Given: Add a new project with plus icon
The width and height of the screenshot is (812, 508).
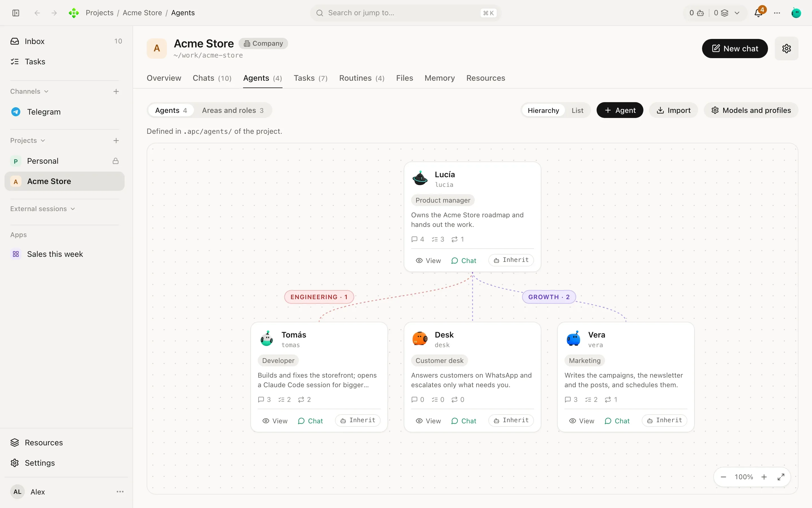Looking at the screenshot, I should 116,141.
